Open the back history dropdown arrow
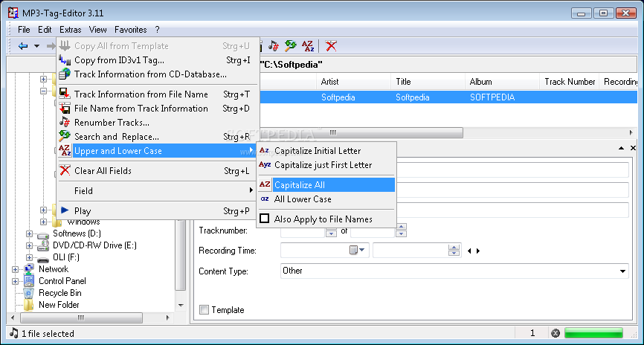644x345 pixels. pyautogui.click(x=36, y=46)
